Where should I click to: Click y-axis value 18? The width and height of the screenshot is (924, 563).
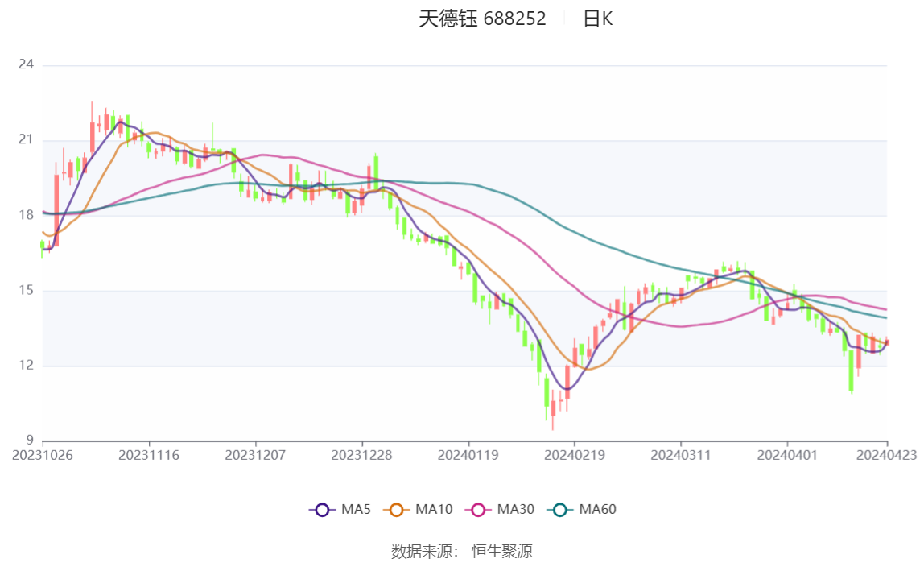[26, 214]
